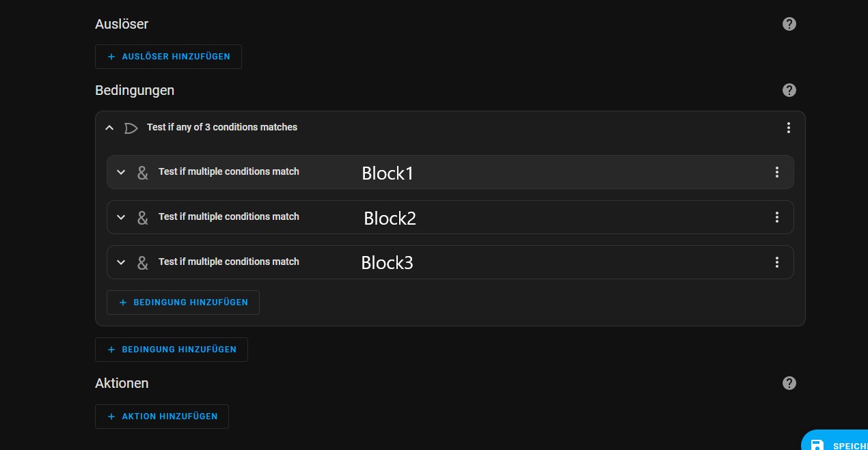Screen dimensions: 868x450
Task: Open three-dot menu for Block2 condition
Action: 777,217
